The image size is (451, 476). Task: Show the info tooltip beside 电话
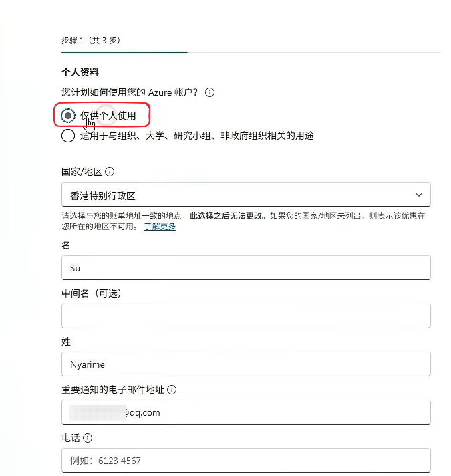(x=88, y=439)
